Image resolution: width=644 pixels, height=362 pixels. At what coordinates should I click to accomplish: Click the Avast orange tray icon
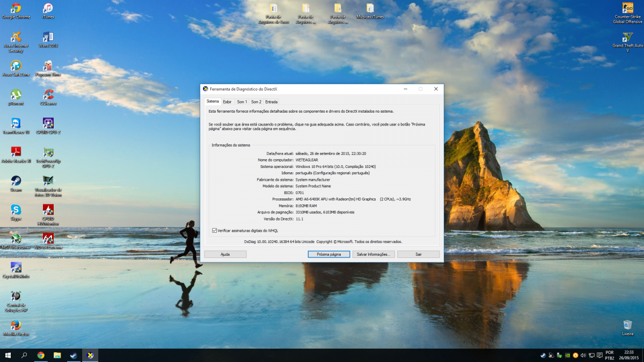coord(576,355)
